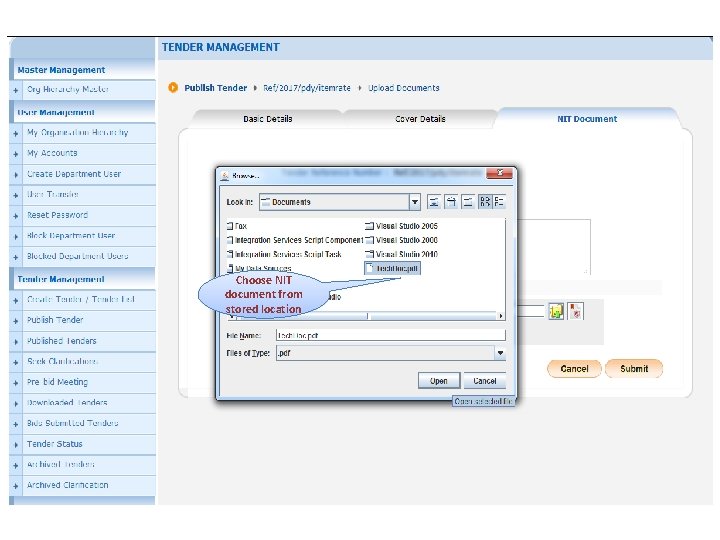The image size is (720, 540).
Task: Select Integration Services Script Task folder
Action: click(284, 254)
